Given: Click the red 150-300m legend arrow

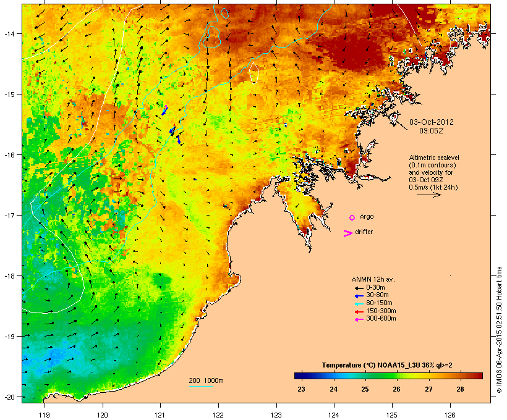Looking at the screenshot, I should (x=359, y=312).
